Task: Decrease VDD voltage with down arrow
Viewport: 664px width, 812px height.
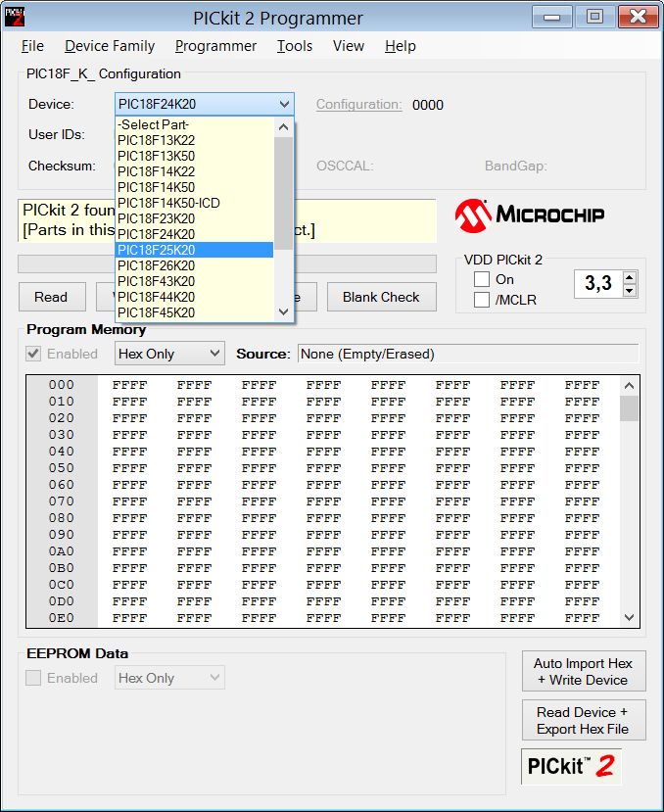Action: point(630,290)
